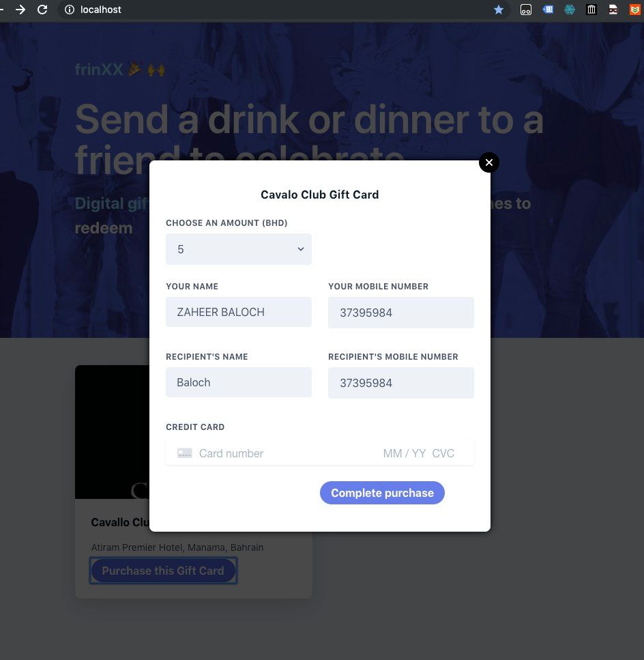Click the Your Mobile Number field

tap(401, 313)
